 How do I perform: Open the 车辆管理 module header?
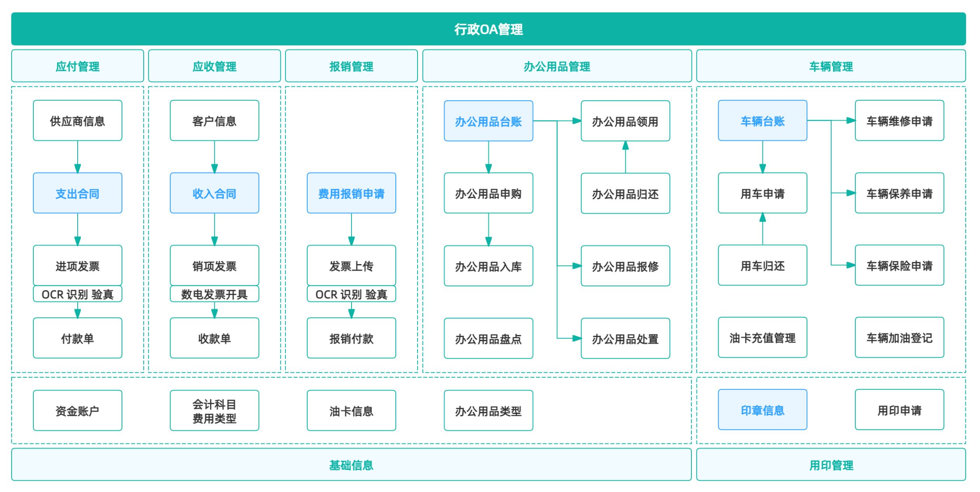pos(831,66)
